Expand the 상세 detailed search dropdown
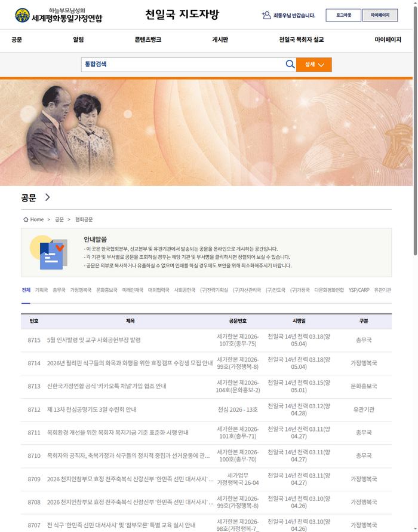This screenshot has height=532, width=418. 314,65
